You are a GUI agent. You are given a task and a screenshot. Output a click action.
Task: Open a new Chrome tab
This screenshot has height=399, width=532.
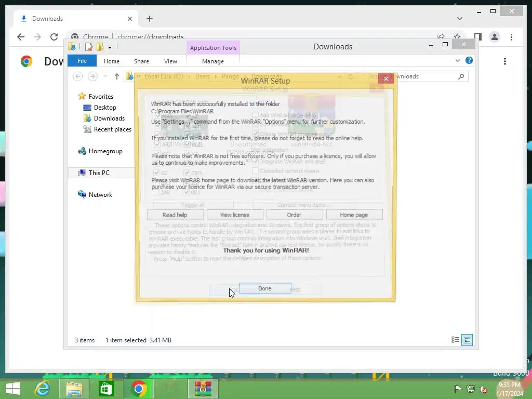149,19
